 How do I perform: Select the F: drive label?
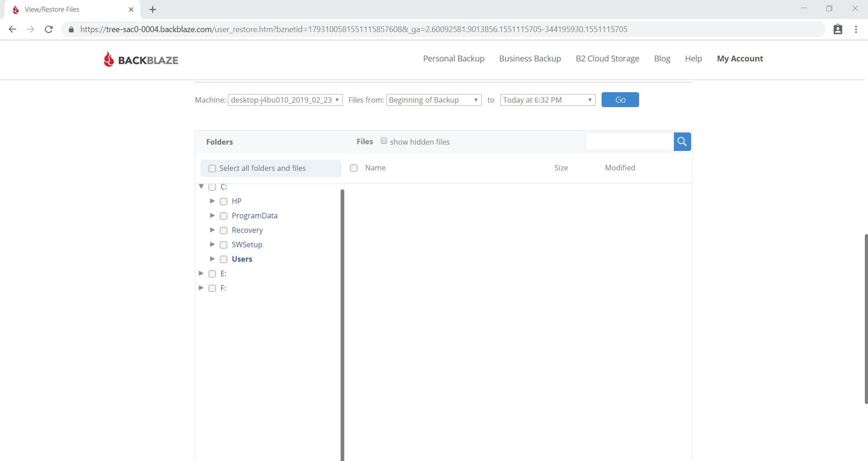click(x=223, y=288)
